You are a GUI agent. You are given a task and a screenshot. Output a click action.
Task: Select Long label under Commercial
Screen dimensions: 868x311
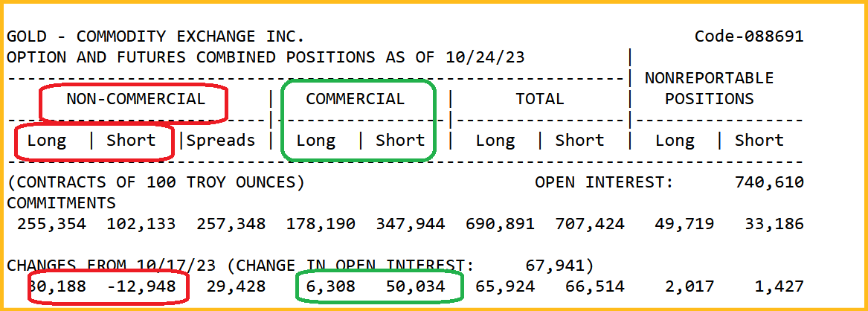[x=316, y=141]
